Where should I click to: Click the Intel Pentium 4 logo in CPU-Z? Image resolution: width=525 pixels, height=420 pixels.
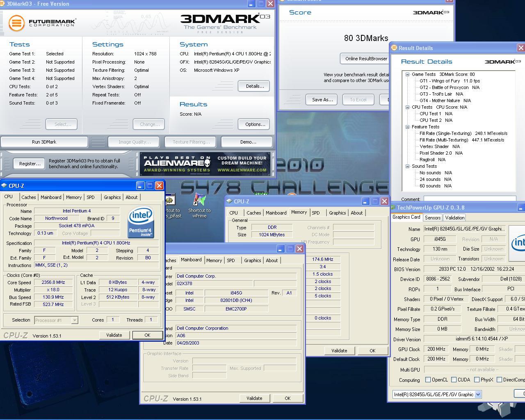point(141,222)
